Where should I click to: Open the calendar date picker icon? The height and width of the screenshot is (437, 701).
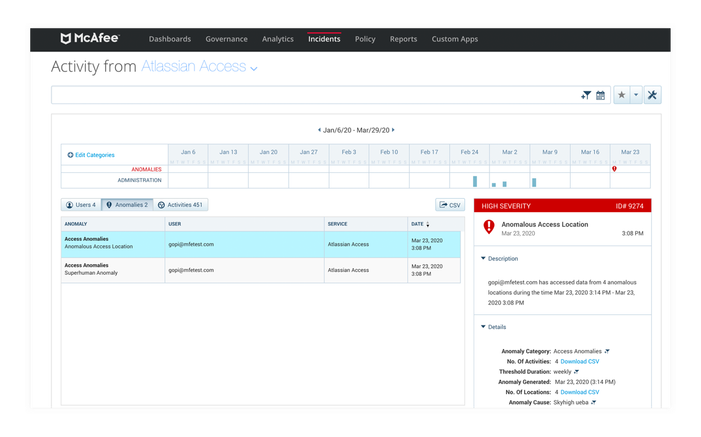[600, 95]
